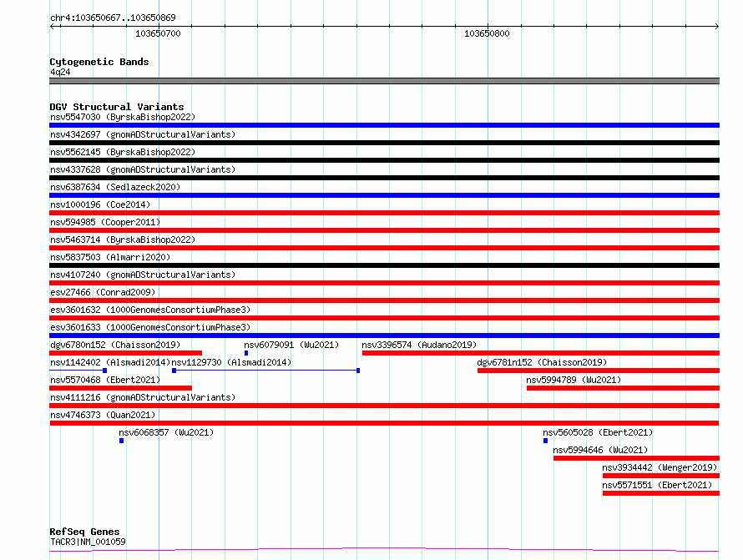743x560 pixels.
Task: Select the gray 4q24 cytogenetic band bar
Action: 384,81
